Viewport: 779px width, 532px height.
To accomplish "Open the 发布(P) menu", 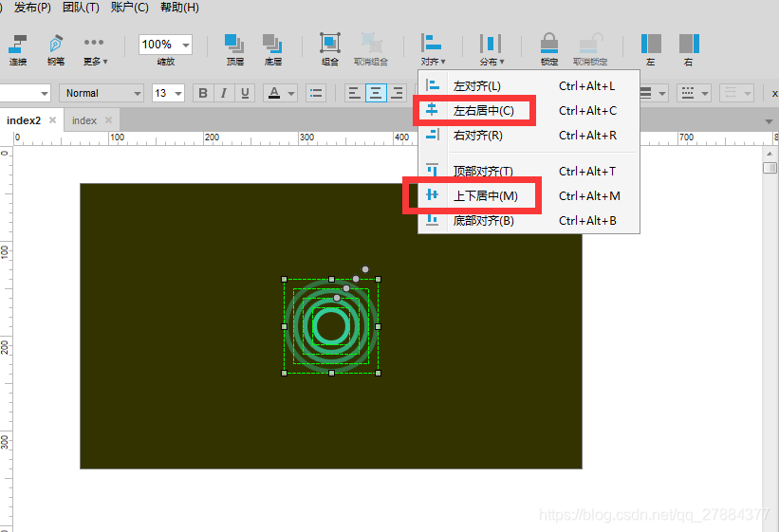I will tap(32, 8).
